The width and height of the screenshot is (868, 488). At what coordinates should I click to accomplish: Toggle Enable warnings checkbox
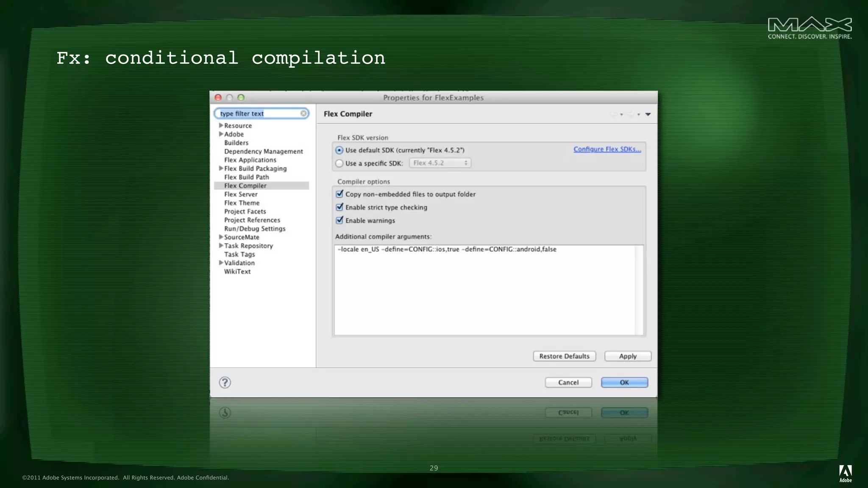(x=339, y=220)
